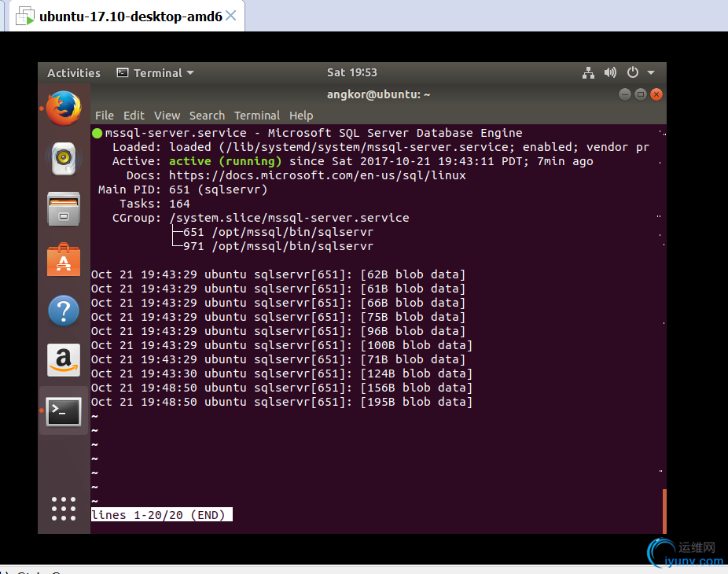Click the '[156B blob data]' log line
Image resolution: width=728 pixels, height=574 pixels.
(x=281, y=388)
